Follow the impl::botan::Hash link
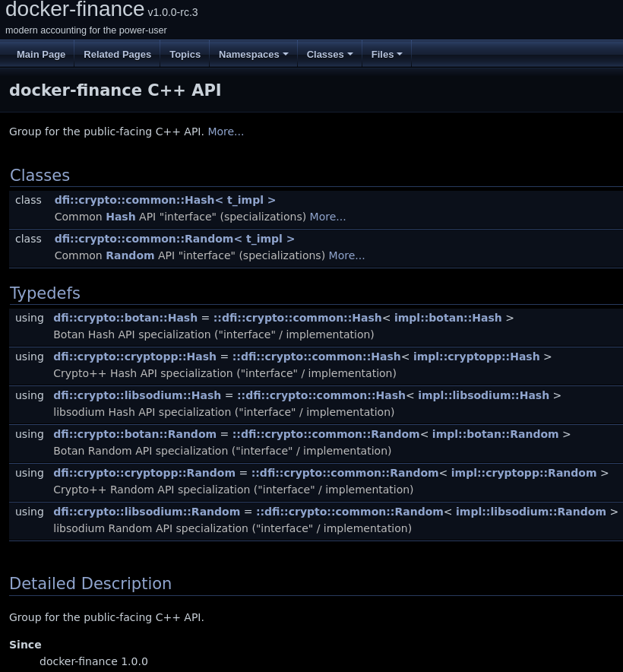This screenshot has height=672, width=623. click(x=447, y=318)
